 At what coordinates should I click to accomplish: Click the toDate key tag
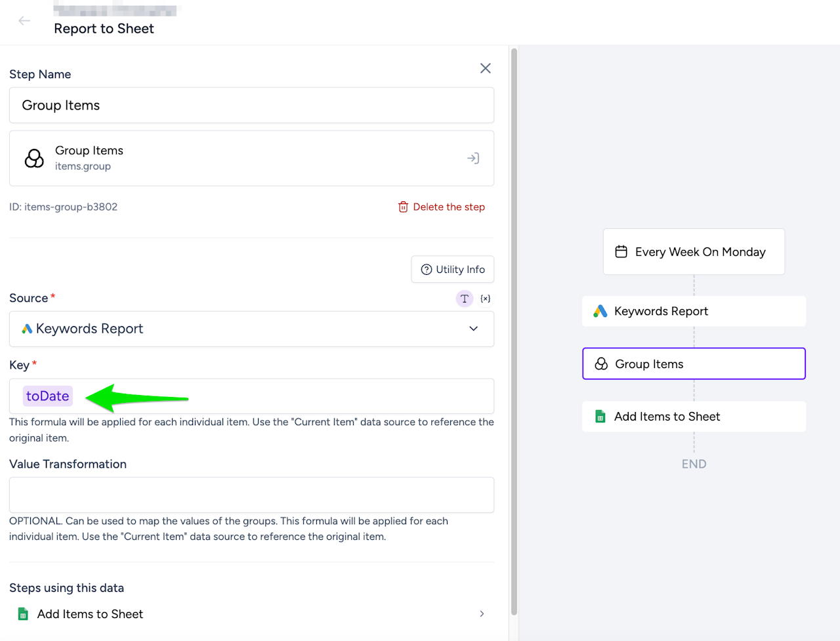[47, 396]
